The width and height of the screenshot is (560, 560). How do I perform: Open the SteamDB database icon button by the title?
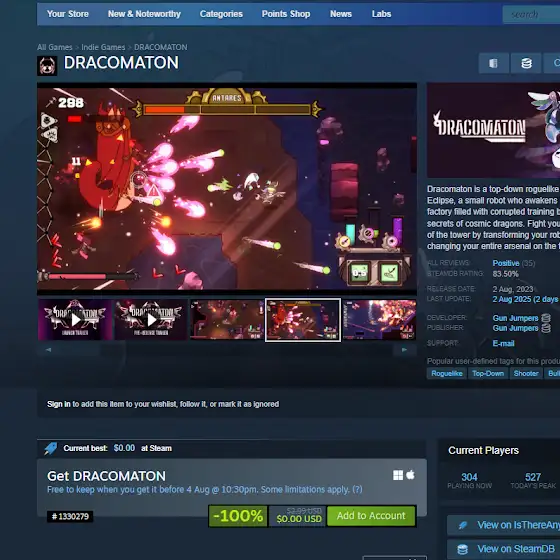(x=526, y=63)
